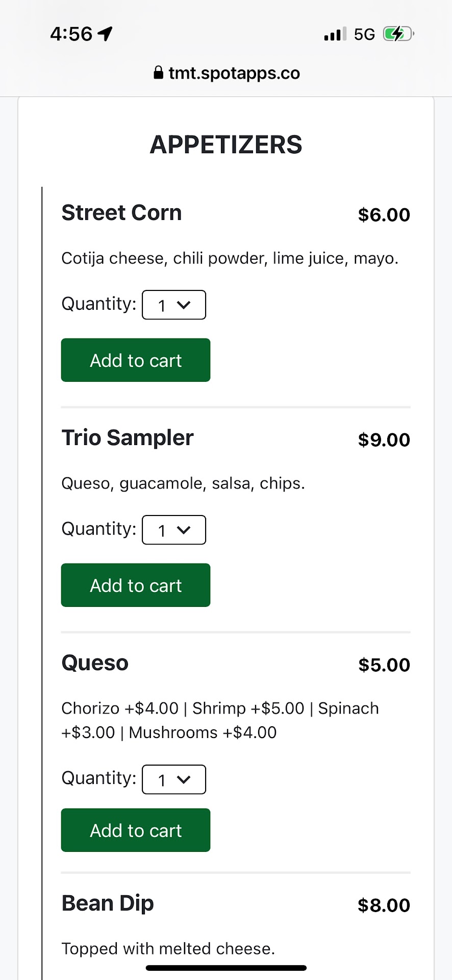Image resolution: width=452 pixels, height=980 pixels.
Task: Tap the 5G network indicator
Action: pos(364,34)
